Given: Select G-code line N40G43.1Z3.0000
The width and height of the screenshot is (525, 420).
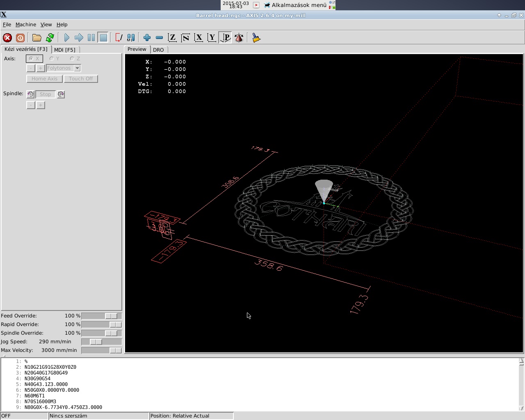Looking at the screenshot, I should click(46, 384).
